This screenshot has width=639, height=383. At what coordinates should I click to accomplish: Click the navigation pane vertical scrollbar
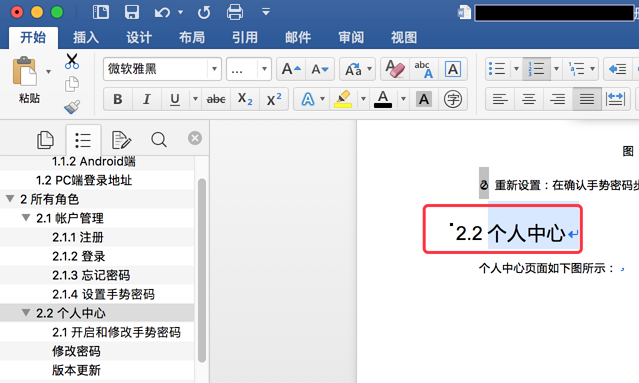(202, 270)
